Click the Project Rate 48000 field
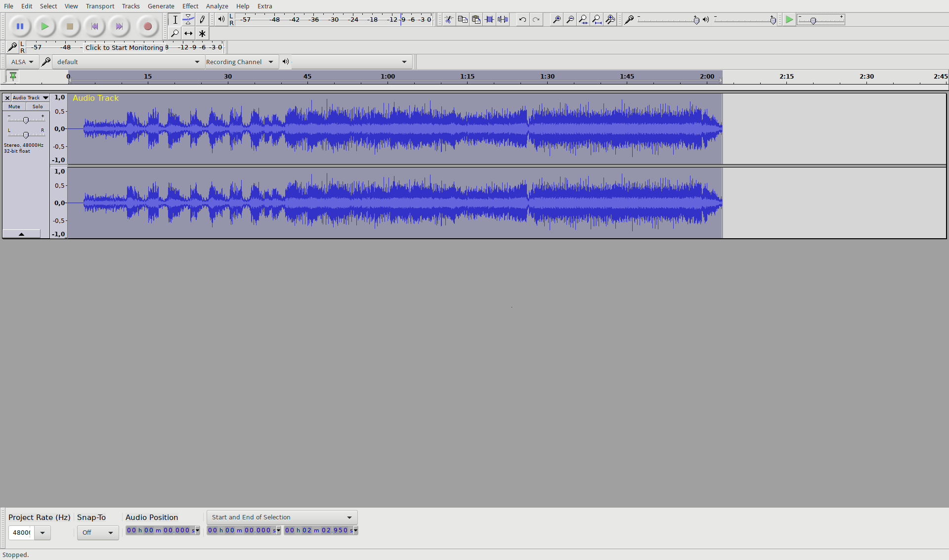 click(21, 533)
